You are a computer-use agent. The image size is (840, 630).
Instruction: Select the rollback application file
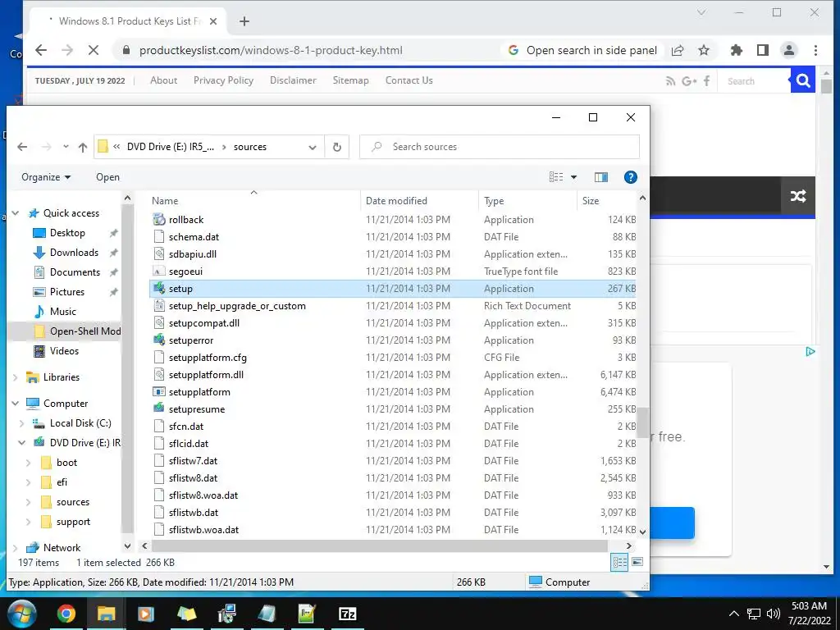(392, 220)
